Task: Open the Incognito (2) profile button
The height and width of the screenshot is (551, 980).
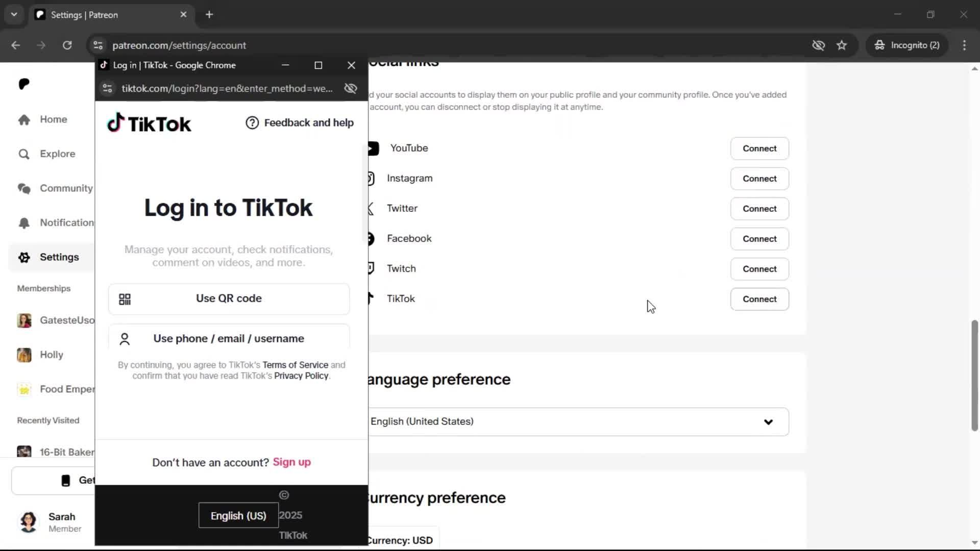Action: pos(908,45)
